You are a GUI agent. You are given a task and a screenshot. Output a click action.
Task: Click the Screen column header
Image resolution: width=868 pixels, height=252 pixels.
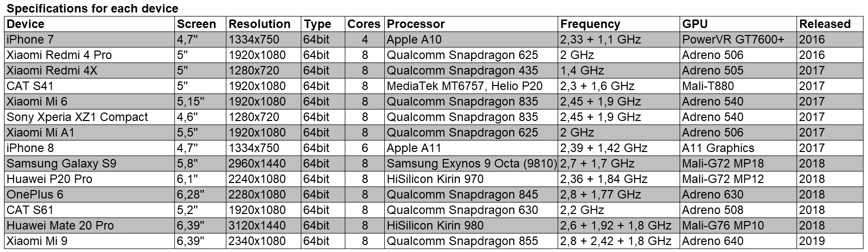click(x=196, y=24)
